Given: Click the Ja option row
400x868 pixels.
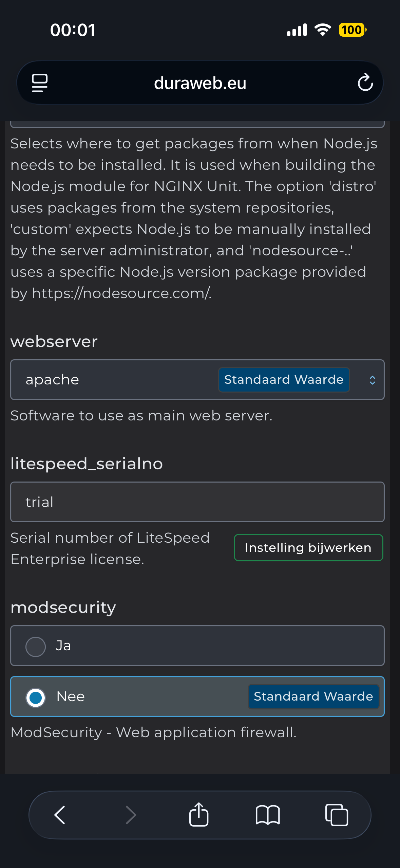Looking at the screenshot, I should [197, 646].
